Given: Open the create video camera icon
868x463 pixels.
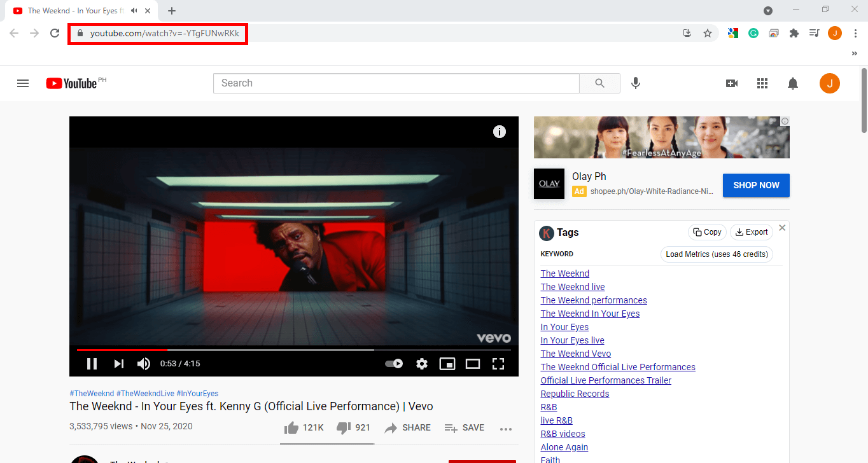Looking at the screenshot, I should click(732, 83).
